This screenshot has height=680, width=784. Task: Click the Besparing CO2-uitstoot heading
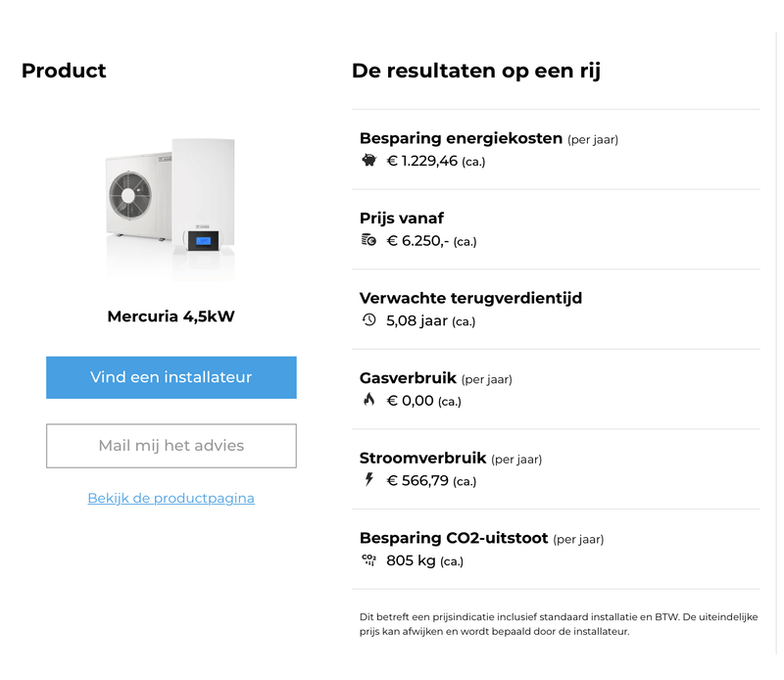[x=454, y=538]
